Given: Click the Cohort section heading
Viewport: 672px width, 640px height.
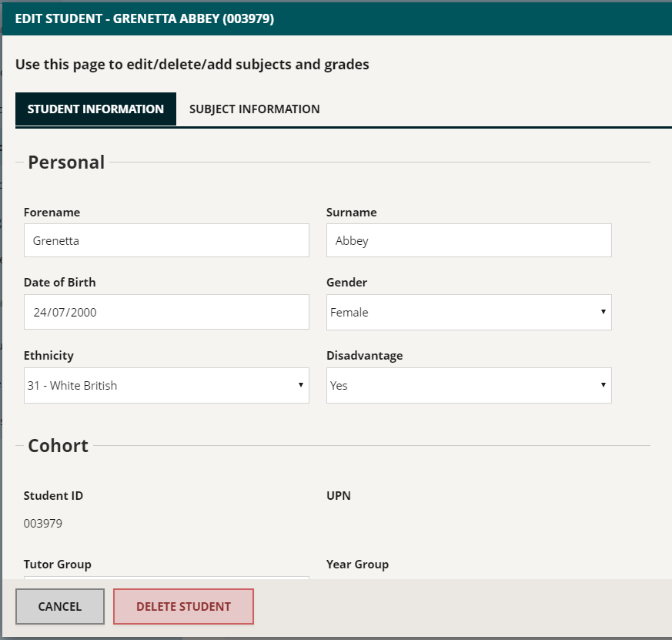Looking at the screenshot, I should pos(59,446).
